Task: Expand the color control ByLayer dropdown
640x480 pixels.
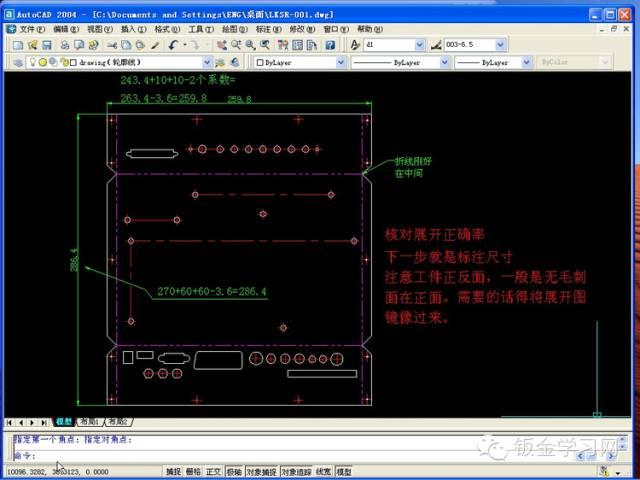Action: pyautogui.click(x=340, y=63)
